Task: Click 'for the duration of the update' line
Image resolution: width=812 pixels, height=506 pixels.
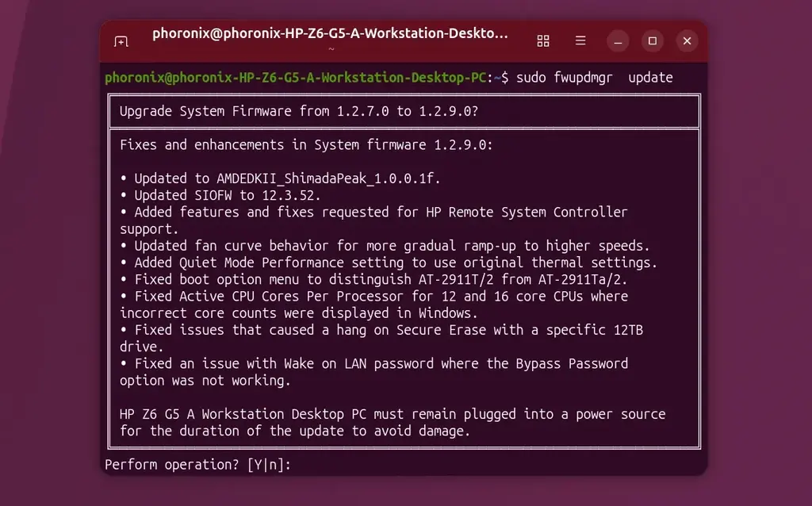Action: (295, 431)
